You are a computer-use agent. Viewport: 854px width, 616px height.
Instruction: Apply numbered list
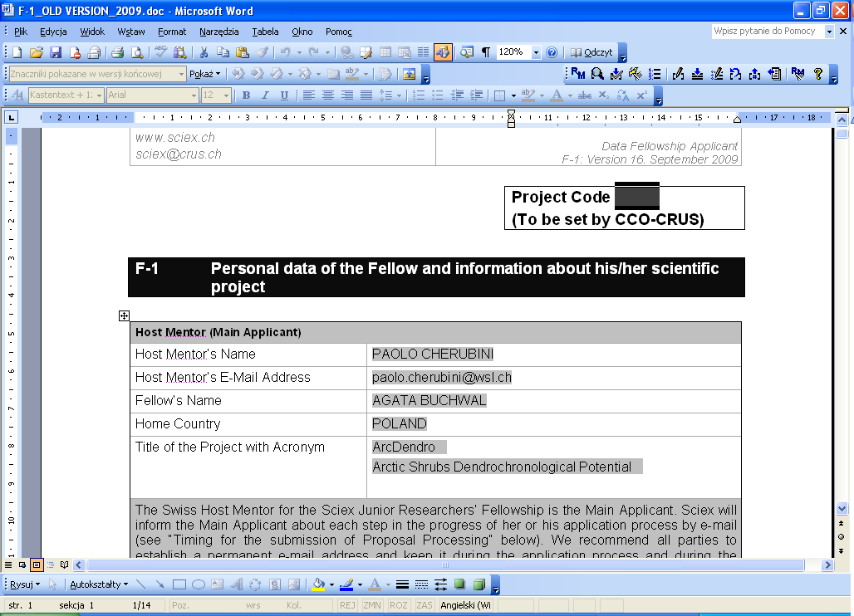pos(419,95)
